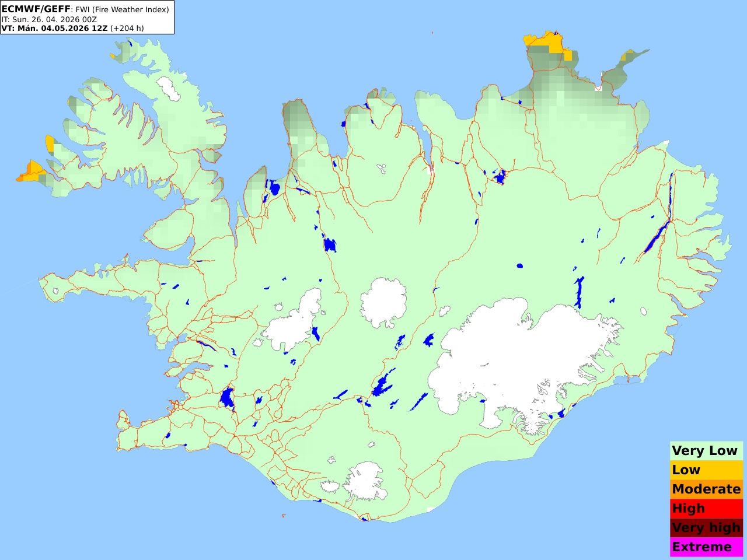Image resolution: width=747 pixels, height=560 pixels.
Task: Click the High legend swatch
Action: click(706, 508)
